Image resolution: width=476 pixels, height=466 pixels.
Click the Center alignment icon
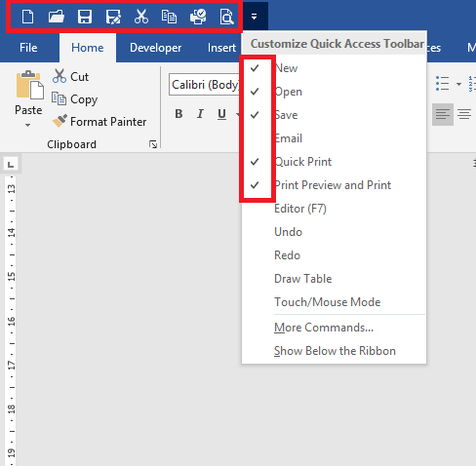coord(464,114)
